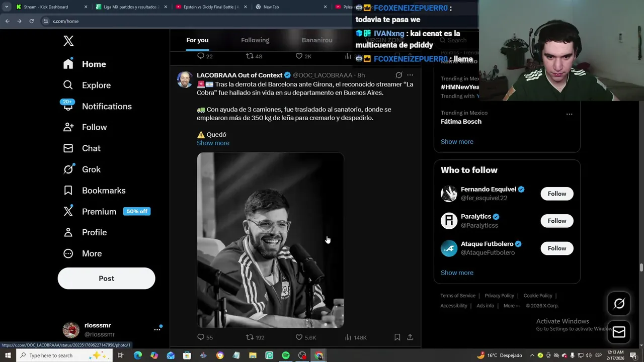Viewport: 644px width, 362px height.
Task: Reload the x.com page
Action: pos(31,21)
